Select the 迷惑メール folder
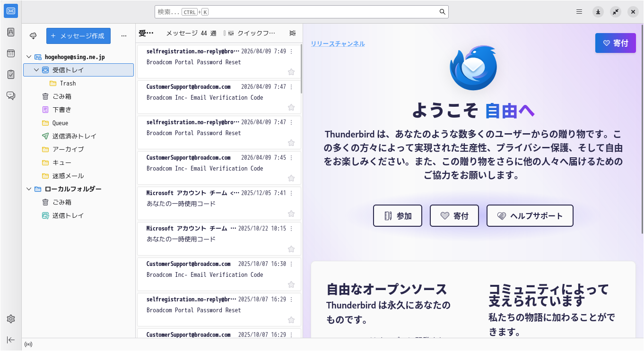The image size is (644, 351). (x=78, y=176)
